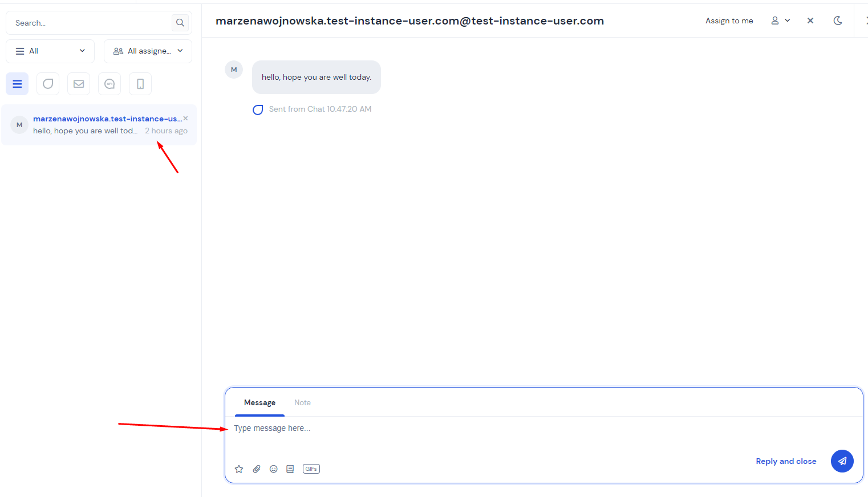The height and width of the screenshot is (497, 868).
Task: Click the 'hello, hope you are well today.' message bubble
Action: coord(317,77)
